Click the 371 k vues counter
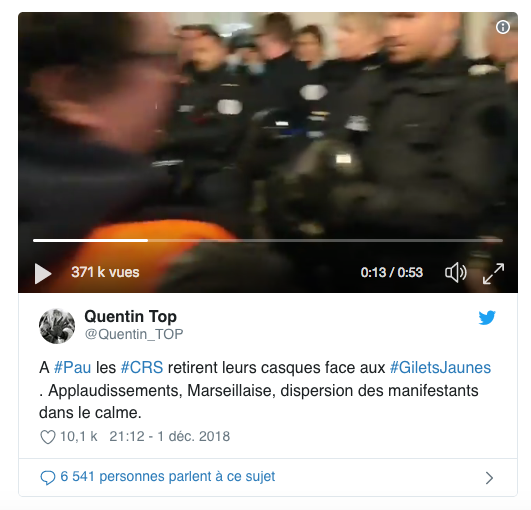 (x=105, y=272)
